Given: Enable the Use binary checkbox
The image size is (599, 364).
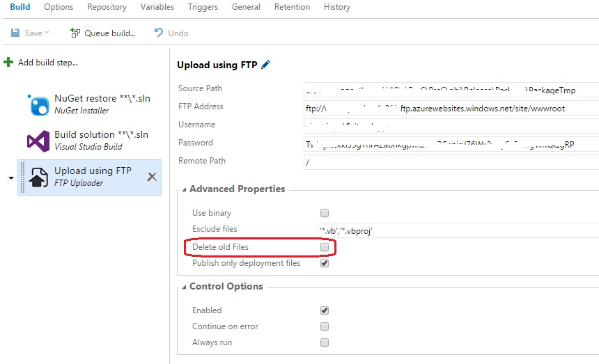Looking at the screenshot, I should pos(324,213).
